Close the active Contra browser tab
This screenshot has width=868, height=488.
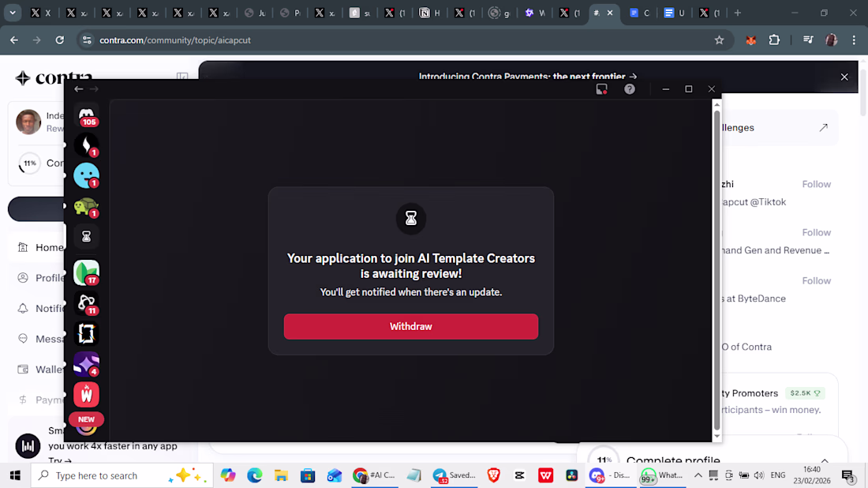click(x=610, y=13)
